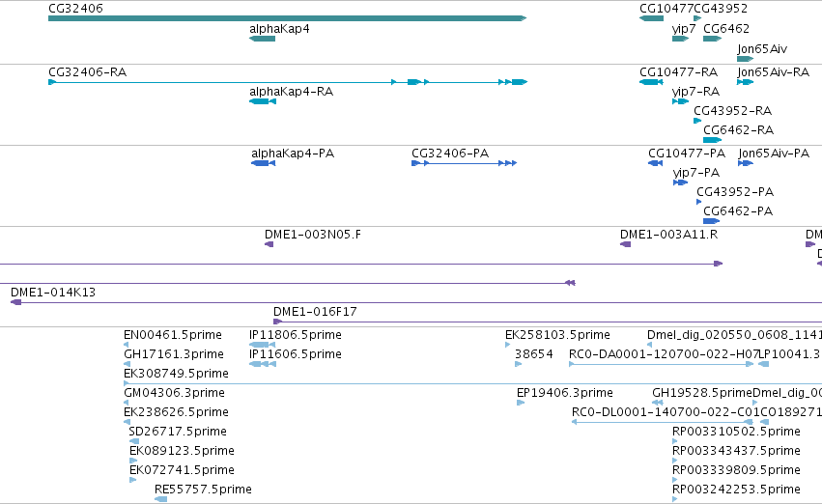The image size is (822, 504).
Task: Click the DME1-016F17 clone line
Action: [x=548, y=322]
